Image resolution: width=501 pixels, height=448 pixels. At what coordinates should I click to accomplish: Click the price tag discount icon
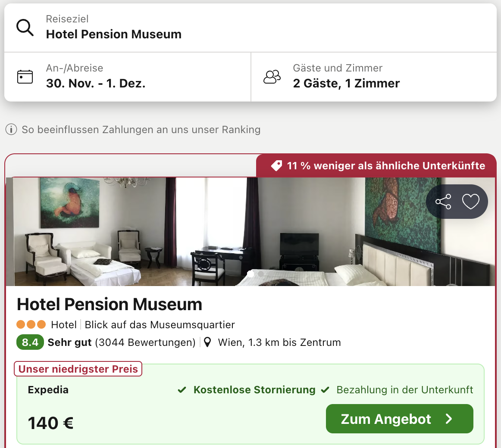(x=276, y=166)
